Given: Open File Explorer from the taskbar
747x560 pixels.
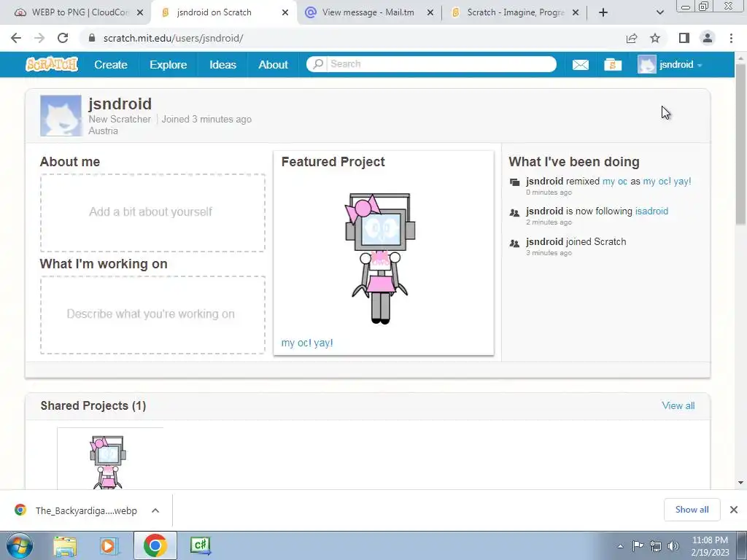Looking at the screenshot, I should click(x=65, y=545).
